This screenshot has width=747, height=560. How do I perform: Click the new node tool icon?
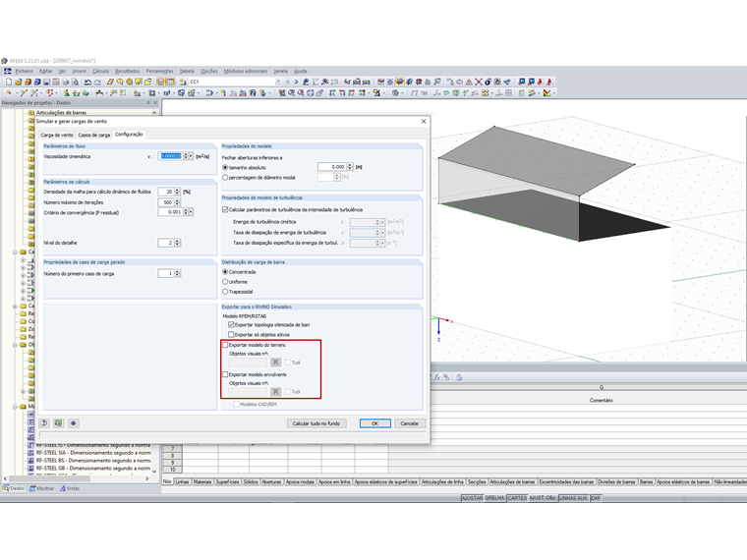click(x=9, y=93)
